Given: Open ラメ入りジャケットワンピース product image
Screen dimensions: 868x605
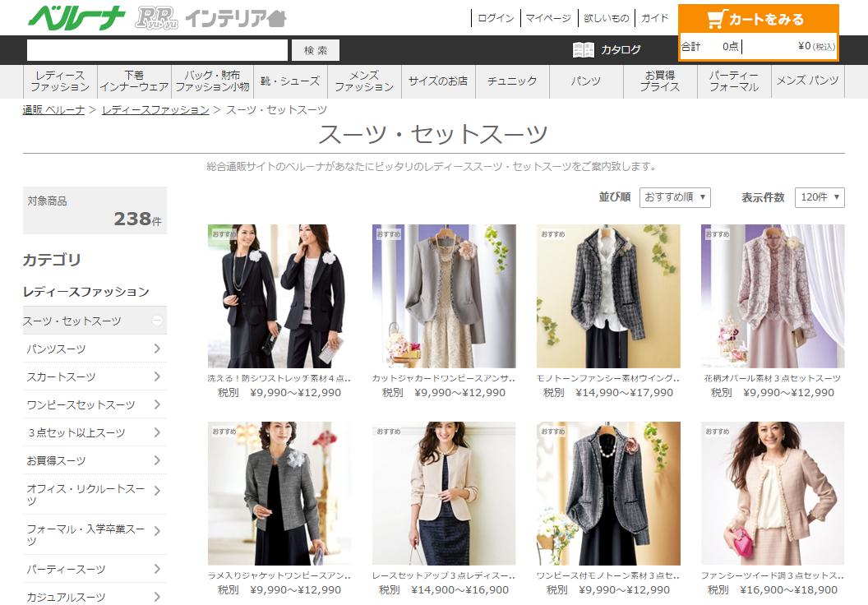Looking at the screenshot, I should click(x=279, y=494).
